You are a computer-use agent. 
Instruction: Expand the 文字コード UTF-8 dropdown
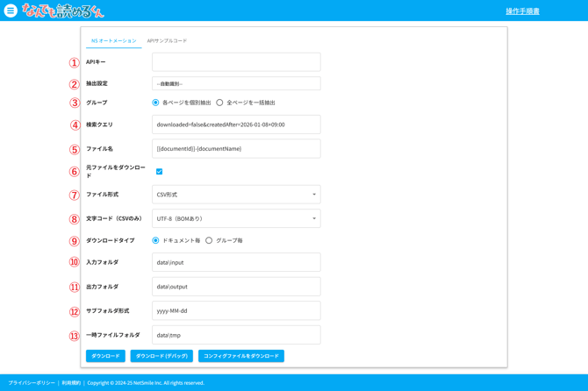pyautogui.click(x=236, y=218)
